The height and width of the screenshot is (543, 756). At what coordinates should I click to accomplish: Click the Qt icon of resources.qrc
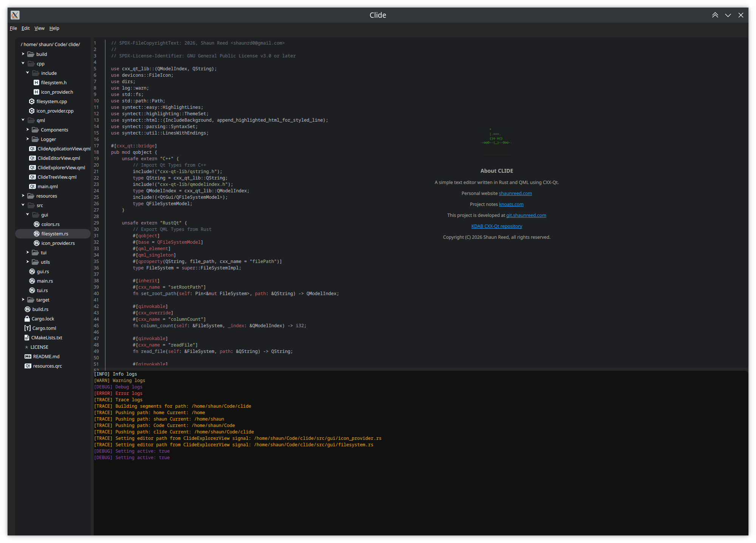coord(28,366)
